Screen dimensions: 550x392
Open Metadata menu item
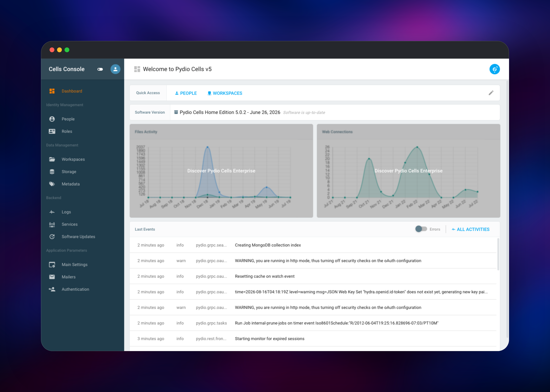pyautogui.click(x=83, y=184)
